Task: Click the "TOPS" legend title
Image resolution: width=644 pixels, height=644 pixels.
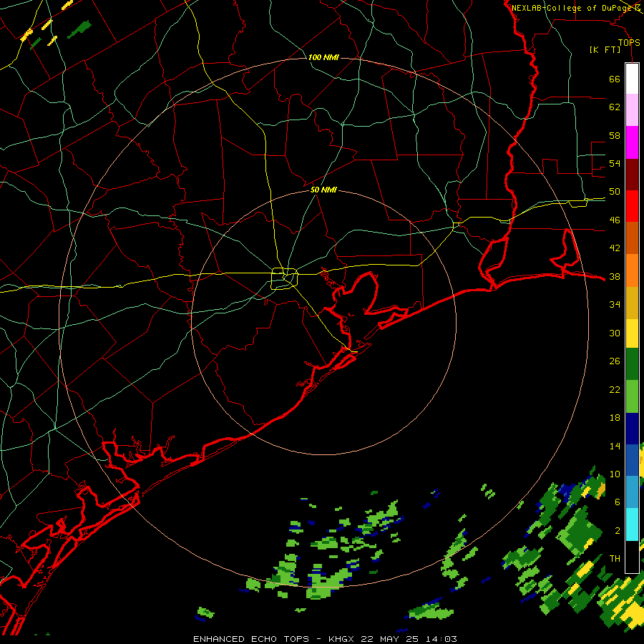Action: click(x=629, y=42)
